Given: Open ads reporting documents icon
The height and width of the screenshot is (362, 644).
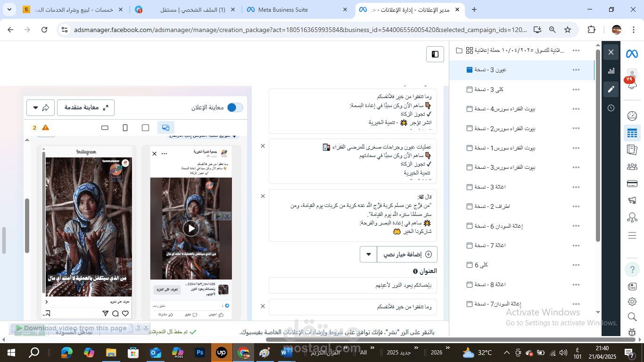Looking at the screenshot, I should (632, 150).
